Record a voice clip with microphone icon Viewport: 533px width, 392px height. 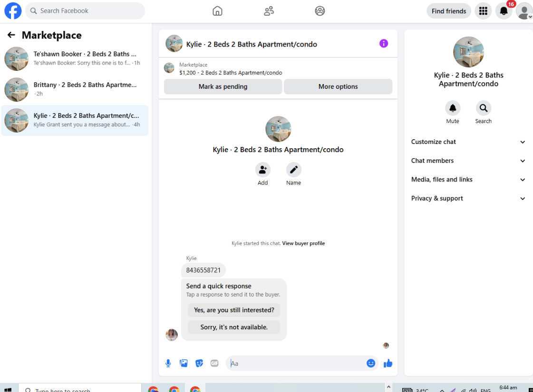[x=168, y=363]
